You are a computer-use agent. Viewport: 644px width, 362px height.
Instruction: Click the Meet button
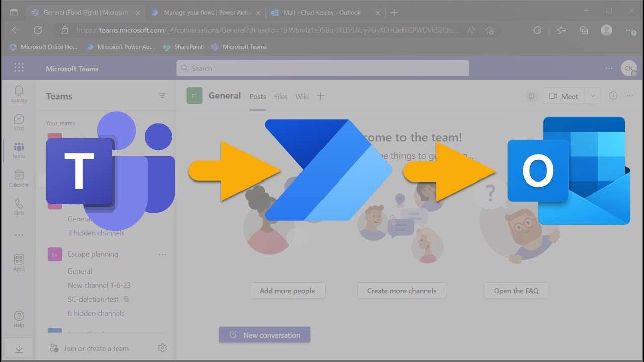tap(565, 96)
